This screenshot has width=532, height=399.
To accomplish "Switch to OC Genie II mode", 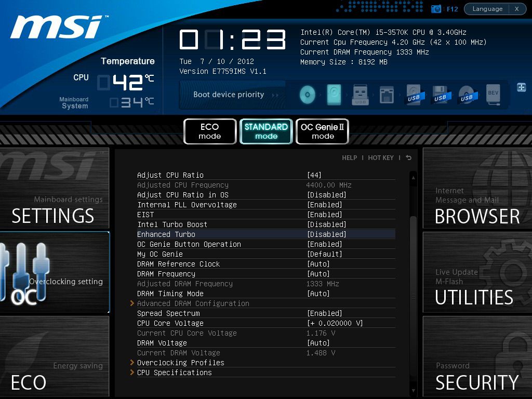I will coord(322,131).
